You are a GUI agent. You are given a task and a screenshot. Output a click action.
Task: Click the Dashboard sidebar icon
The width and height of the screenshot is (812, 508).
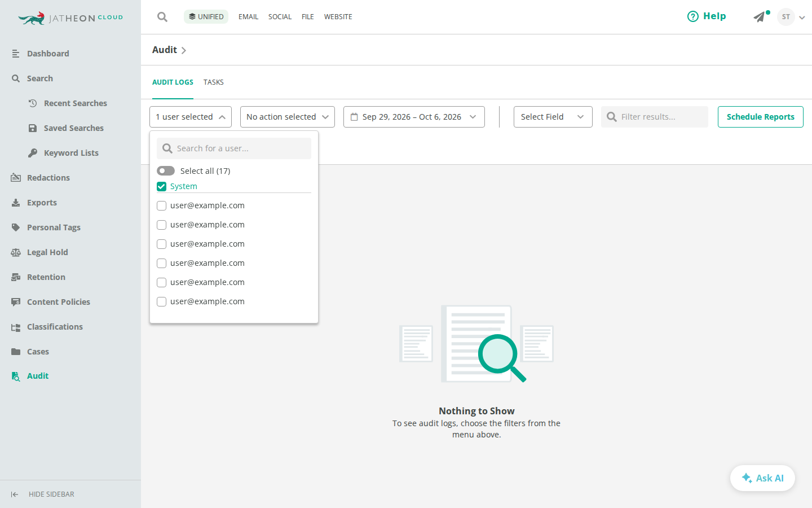tap(16, 54)
